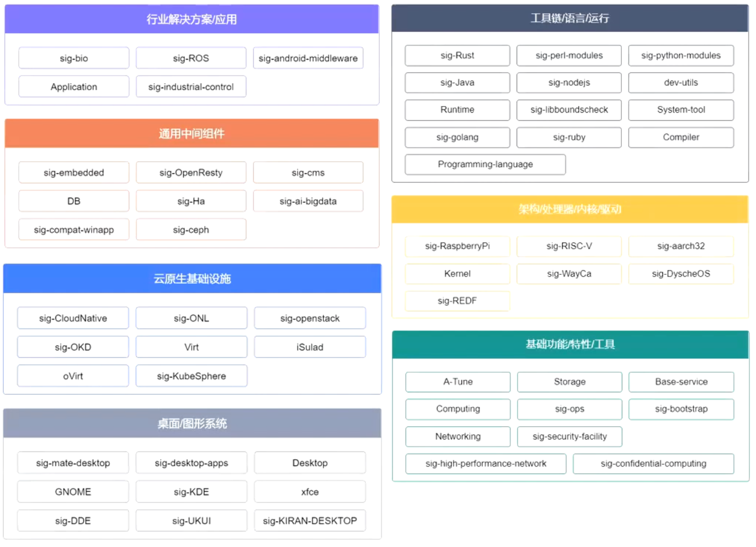Select the oVirt group
The image size is (756, 547).
point(73,376)
